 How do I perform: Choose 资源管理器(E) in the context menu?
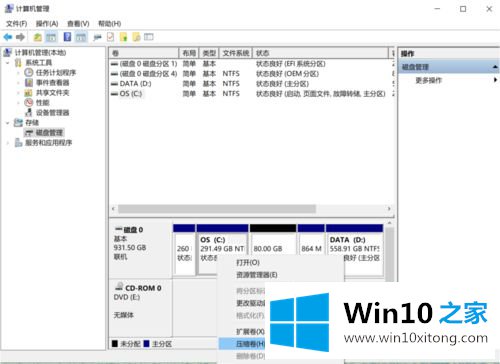pyautogui.click(x=257, y=275)
